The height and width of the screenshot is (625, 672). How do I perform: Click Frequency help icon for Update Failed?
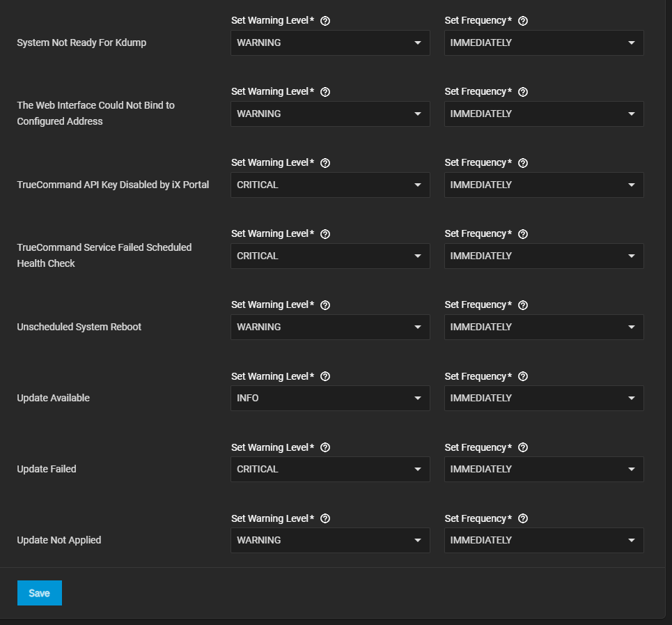523,448
